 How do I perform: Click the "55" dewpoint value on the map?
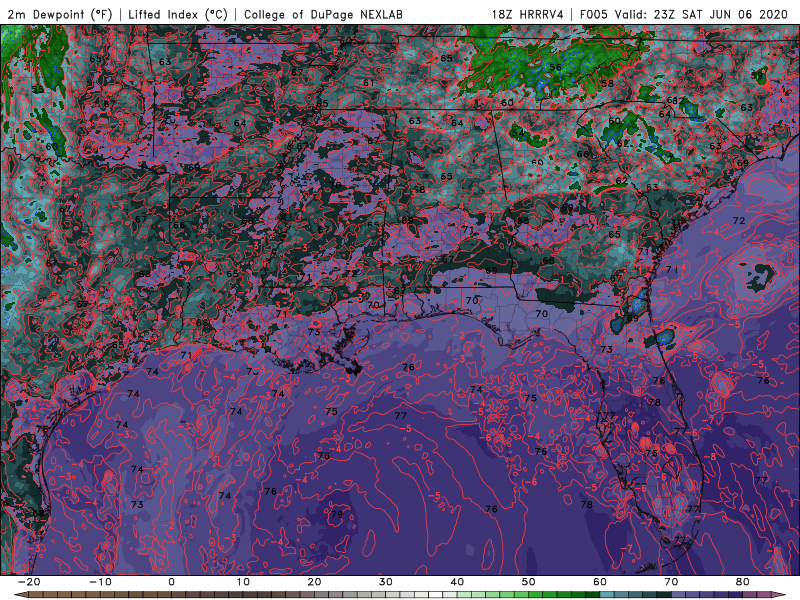[x=38, y=89]
